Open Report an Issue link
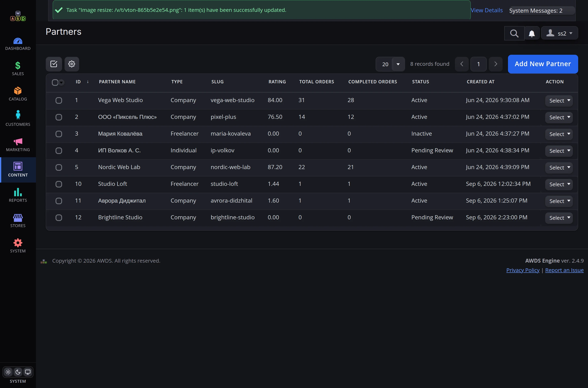Image resolution: width=588 pixels, height=388 pixels. [x=564, y=270]
